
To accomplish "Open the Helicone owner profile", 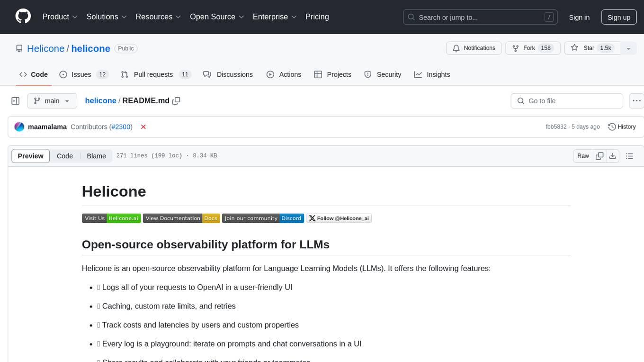I will 45,48.
